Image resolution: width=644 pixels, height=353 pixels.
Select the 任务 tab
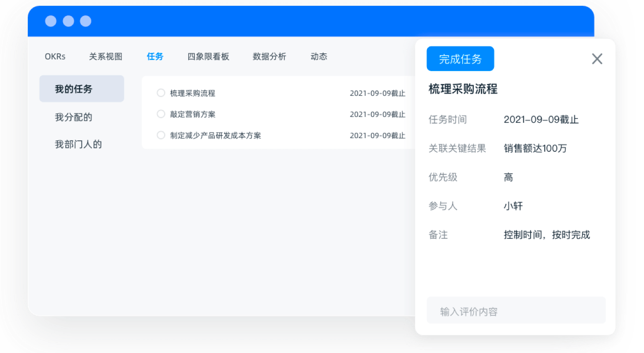click(x=155, y=56)
